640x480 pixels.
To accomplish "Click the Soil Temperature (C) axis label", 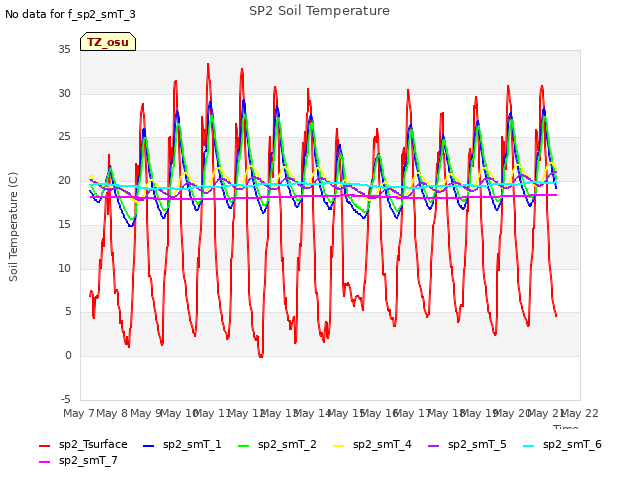I will coord(13,227).
